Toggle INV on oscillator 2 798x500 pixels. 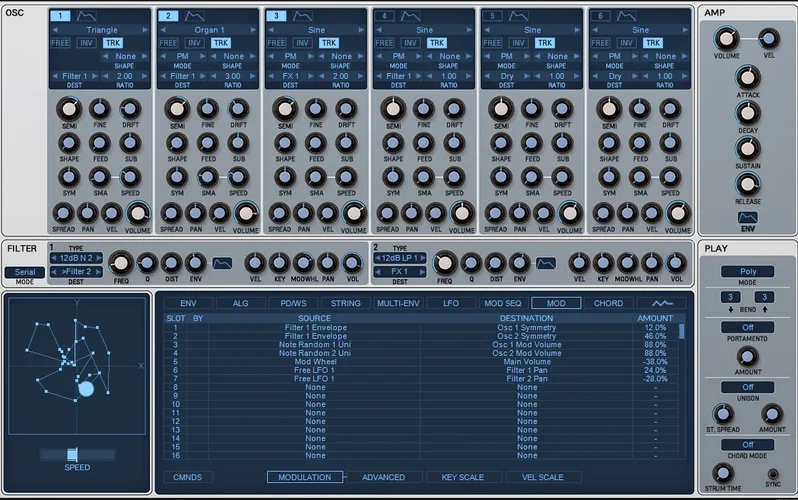click(x=194, y=43)
